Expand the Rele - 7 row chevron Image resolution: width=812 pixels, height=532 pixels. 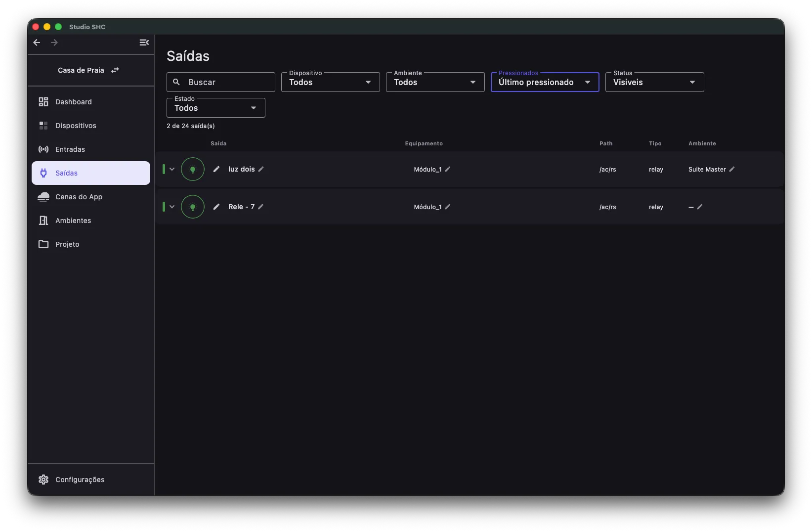[172, 207]
